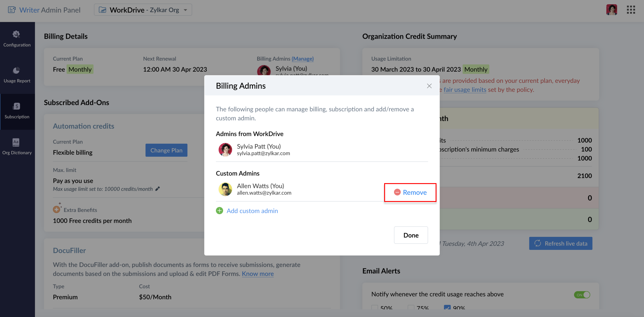Click Sylvia Patt's avatar in dialog

[225, 150]
